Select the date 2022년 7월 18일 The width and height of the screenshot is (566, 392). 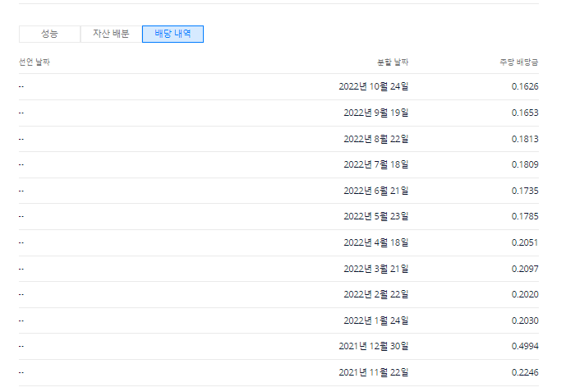click(376, 164)
